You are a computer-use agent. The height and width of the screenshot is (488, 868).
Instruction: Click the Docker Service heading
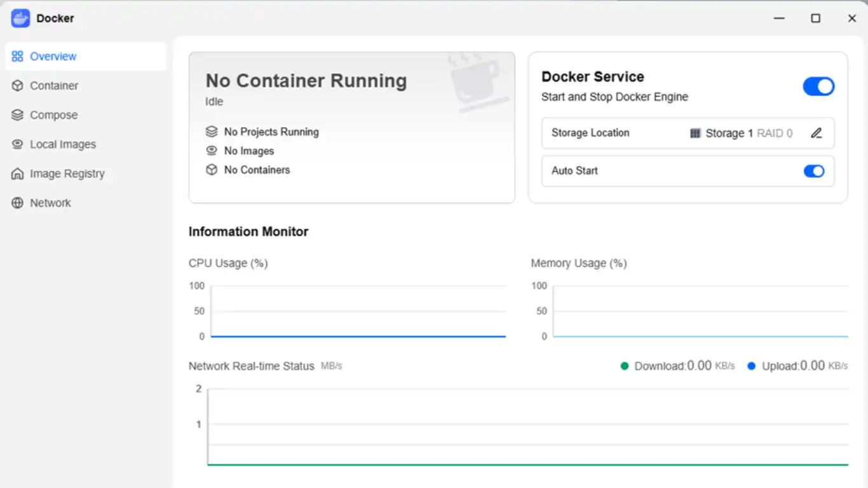[x=593, y=77]
